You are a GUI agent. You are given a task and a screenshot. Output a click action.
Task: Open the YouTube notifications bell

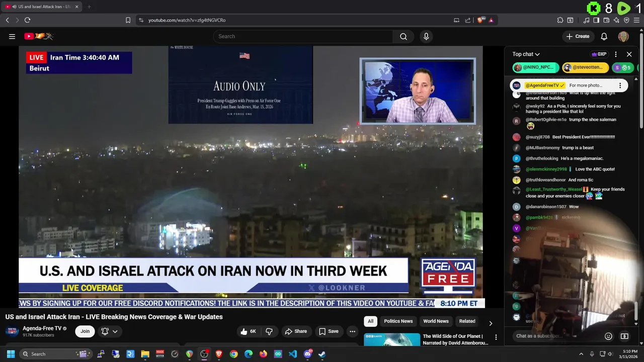[604, 36]
